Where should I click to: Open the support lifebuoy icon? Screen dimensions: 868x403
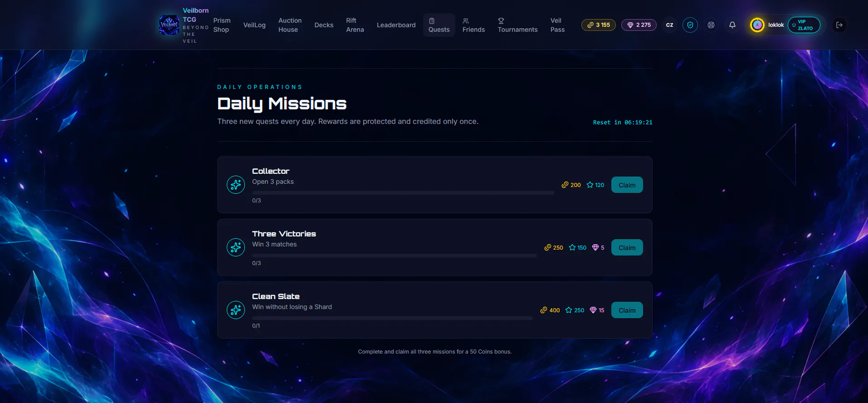711,25
